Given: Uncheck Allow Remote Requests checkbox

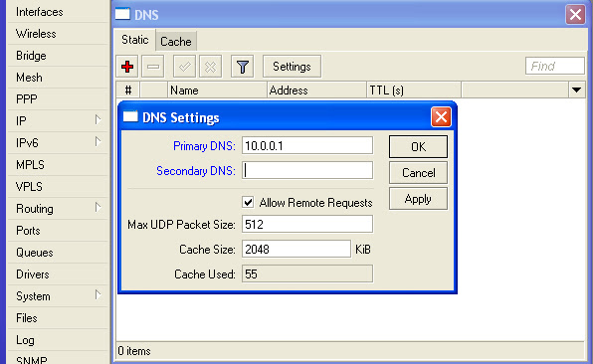Looking at the screenshot, I should [248, 202].
